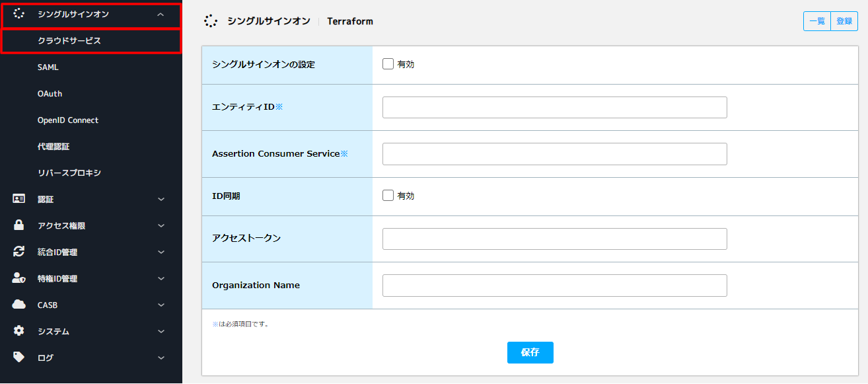
Task: Click the アクセス権限 menu label
Action: (61, 225)
